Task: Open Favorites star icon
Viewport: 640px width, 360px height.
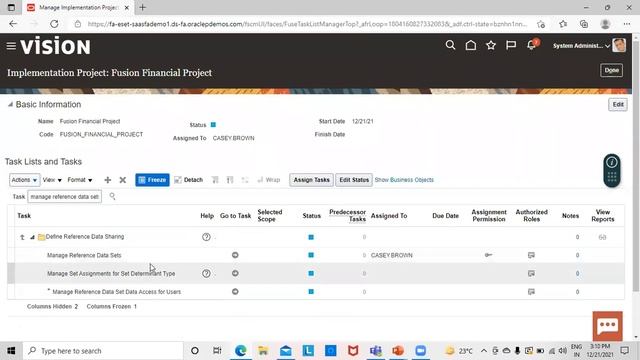Action: click(491, 45)
